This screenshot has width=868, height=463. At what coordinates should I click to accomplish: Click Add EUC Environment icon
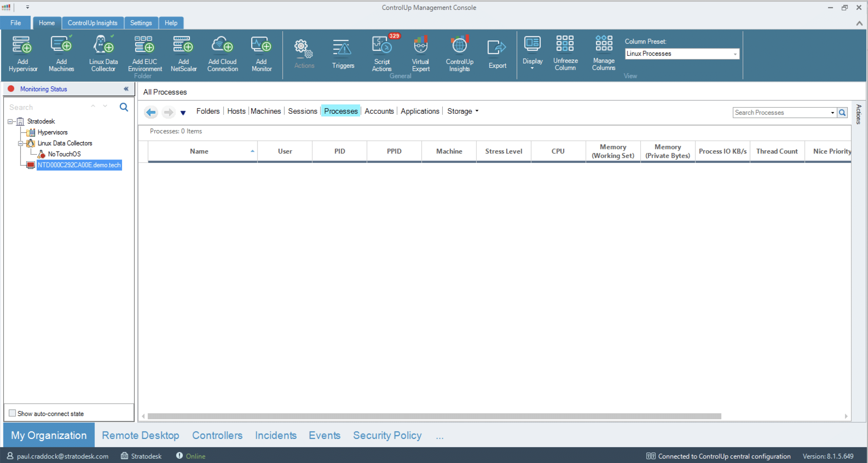point(145,54)
